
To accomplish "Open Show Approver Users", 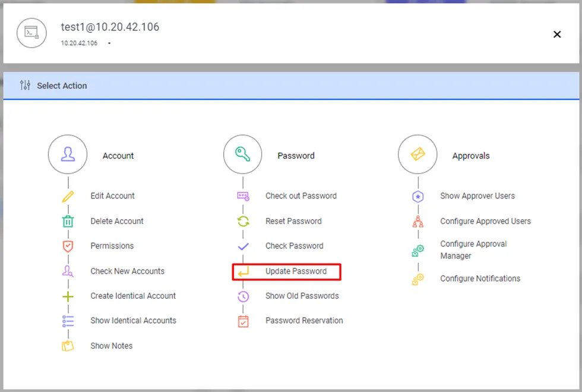I will click(477, 196).
